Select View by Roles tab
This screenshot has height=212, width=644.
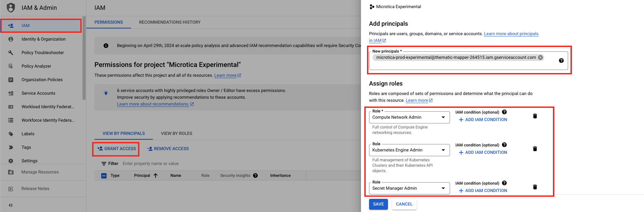176,134
